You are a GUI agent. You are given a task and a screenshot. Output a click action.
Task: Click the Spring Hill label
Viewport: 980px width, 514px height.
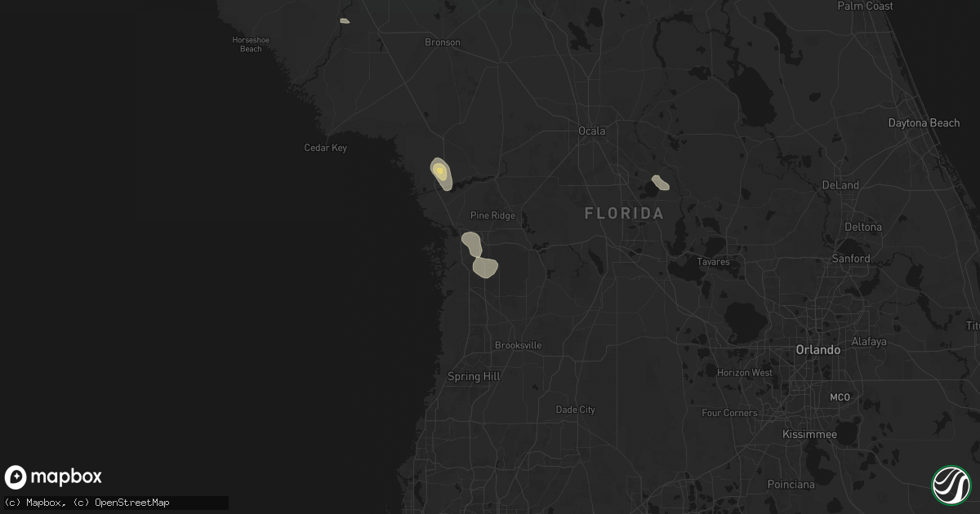click(x=474, y=377)
